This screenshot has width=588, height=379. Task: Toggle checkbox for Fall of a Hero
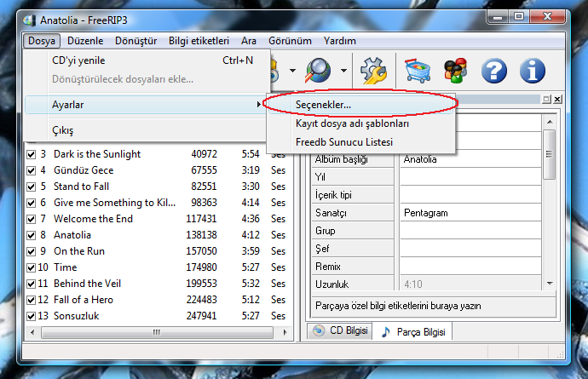(32, 300)
